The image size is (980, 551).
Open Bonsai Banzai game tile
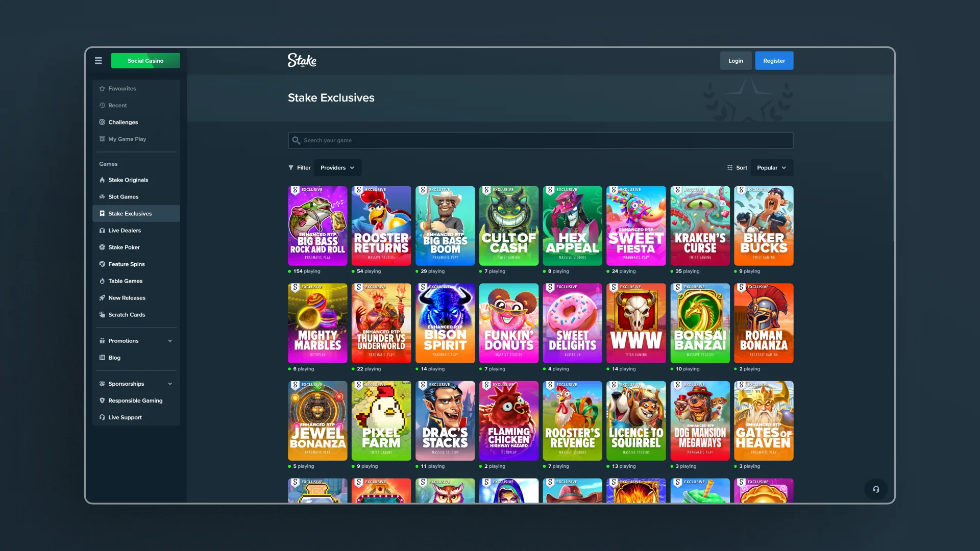pos(700,323)
